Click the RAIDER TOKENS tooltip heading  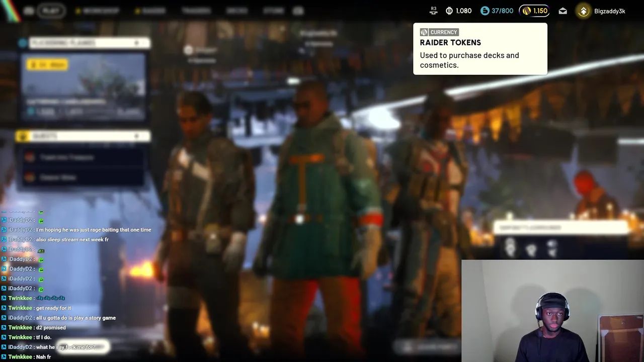450,43
